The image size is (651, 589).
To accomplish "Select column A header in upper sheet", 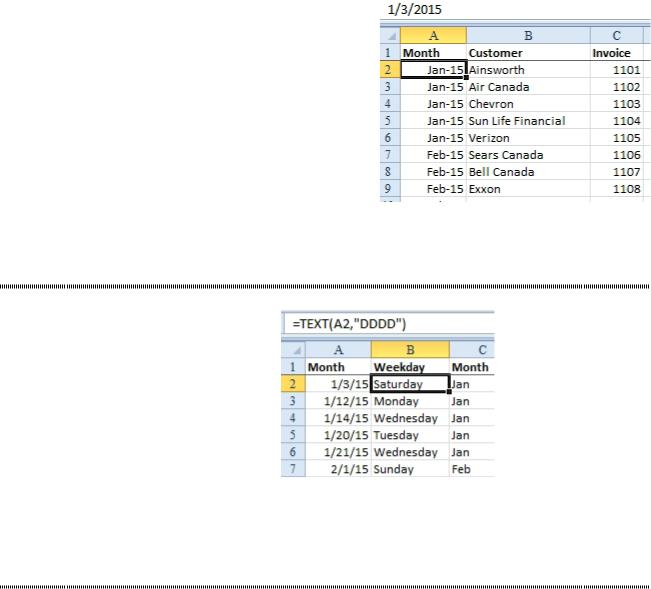I will [x=433, y=36].
